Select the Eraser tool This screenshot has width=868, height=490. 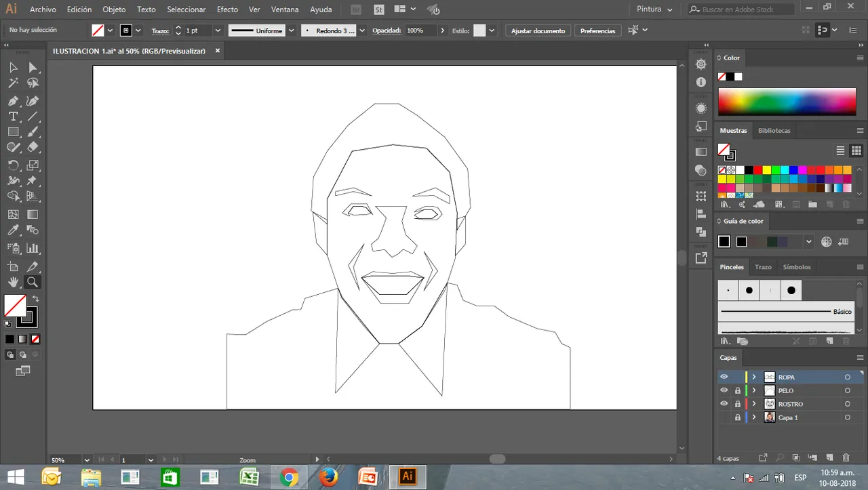33,148
